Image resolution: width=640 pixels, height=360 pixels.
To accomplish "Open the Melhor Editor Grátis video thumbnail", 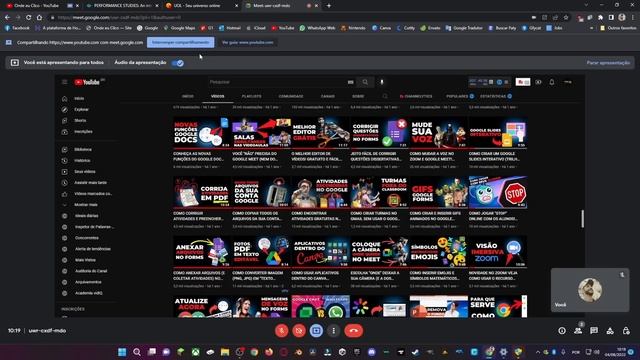I will tap(320, 132).
